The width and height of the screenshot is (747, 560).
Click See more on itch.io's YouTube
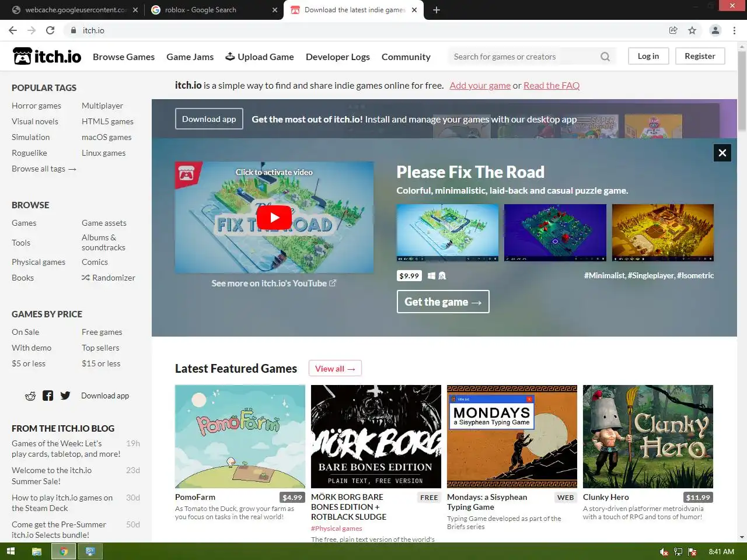pyautogui.click(x=274, y=283)
